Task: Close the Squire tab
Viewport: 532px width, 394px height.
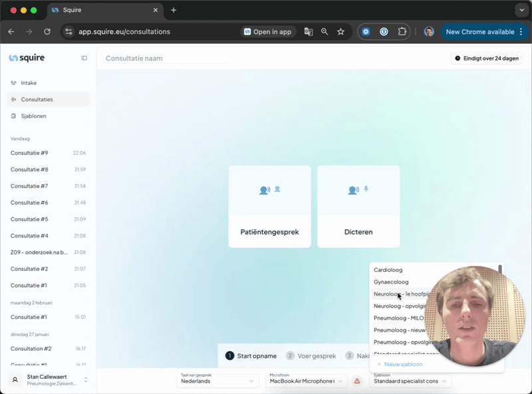Action: click(156, 10)
